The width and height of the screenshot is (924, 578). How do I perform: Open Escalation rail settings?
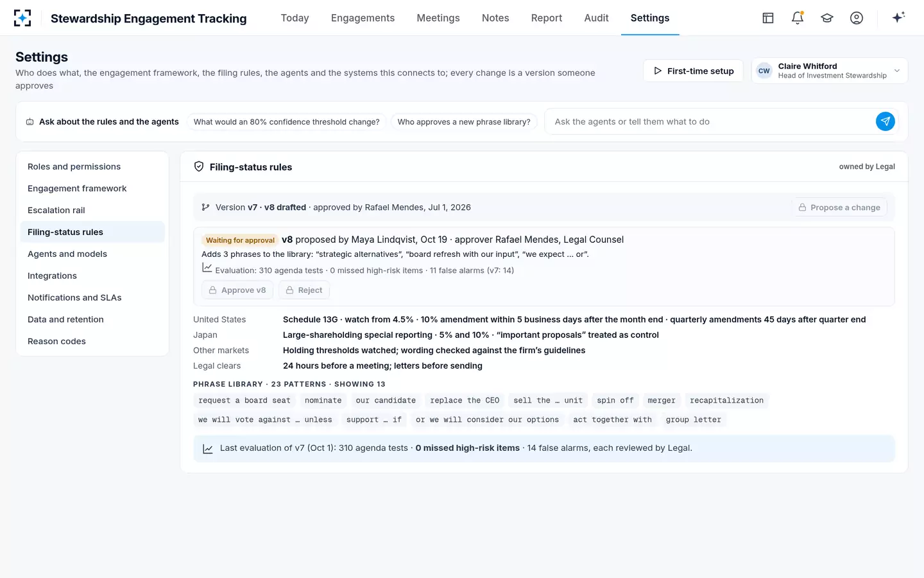92,211
